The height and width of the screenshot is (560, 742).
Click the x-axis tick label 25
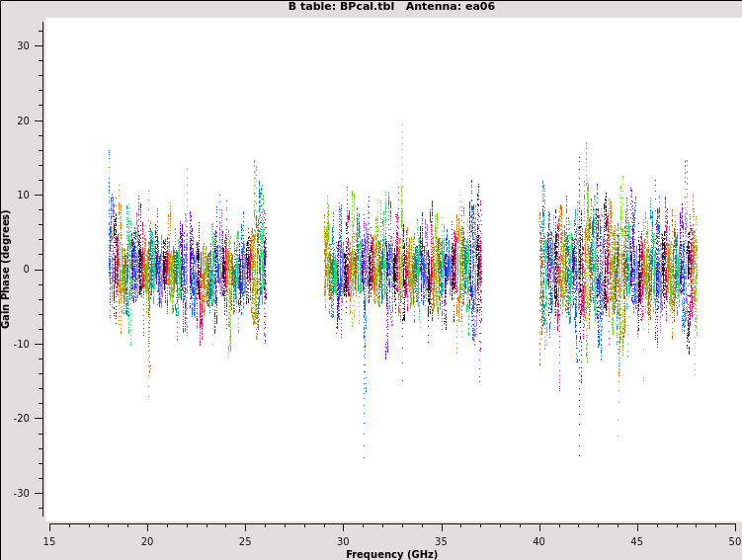(245, 541)
